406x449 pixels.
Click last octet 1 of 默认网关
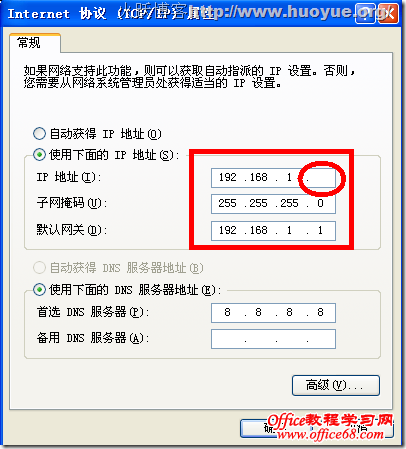point(320,230)
